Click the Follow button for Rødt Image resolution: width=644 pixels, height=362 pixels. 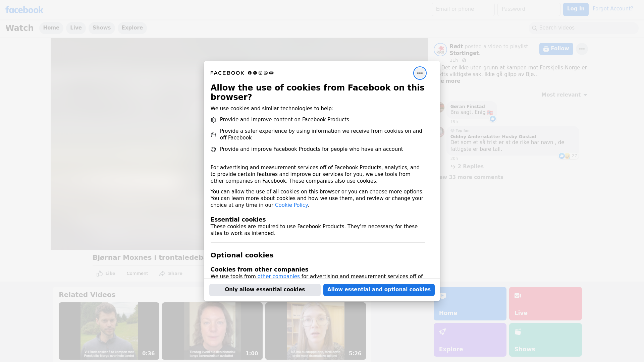tap(556, 49)
